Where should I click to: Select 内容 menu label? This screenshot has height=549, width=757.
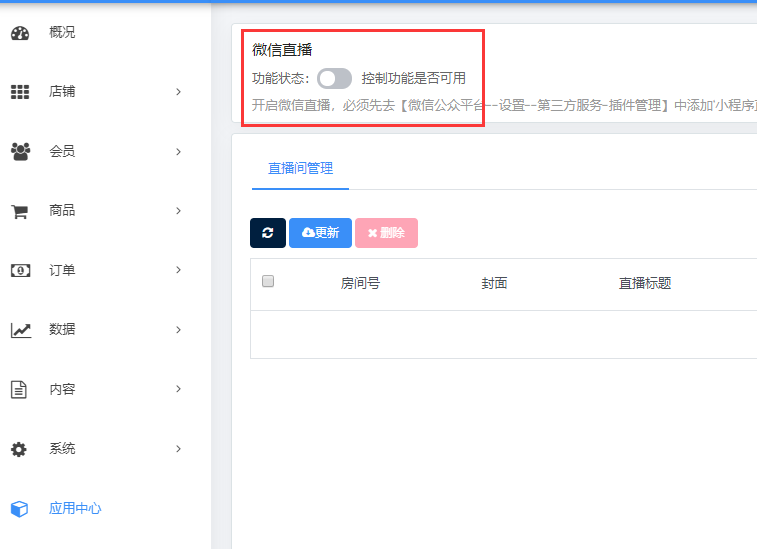coord(62,389)
